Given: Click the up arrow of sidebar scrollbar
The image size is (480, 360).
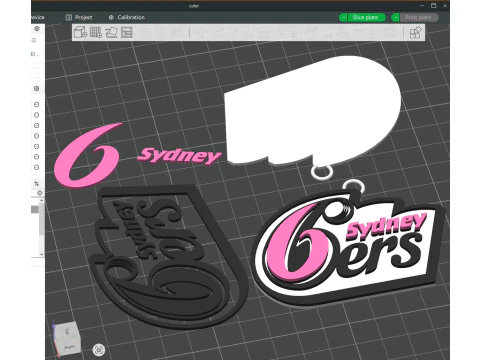Looking at the screenshot, I should (41, 201).
